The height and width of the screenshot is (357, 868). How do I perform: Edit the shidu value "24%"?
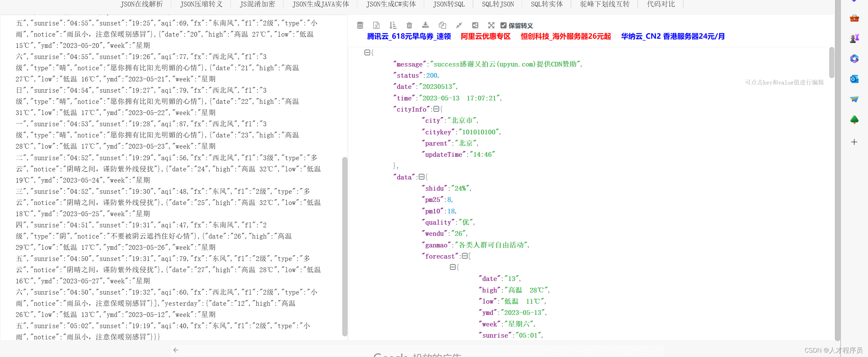(460, 188)
